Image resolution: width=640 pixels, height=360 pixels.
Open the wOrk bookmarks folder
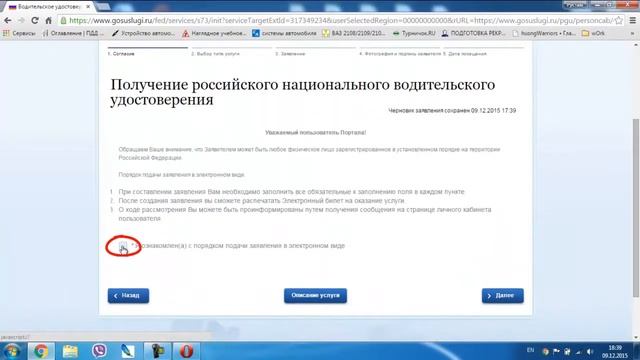[x=593, y=33]
